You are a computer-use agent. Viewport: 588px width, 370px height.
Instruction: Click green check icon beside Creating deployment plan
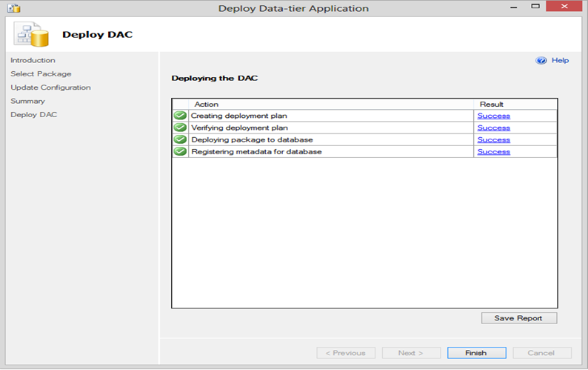click(180, 116)
